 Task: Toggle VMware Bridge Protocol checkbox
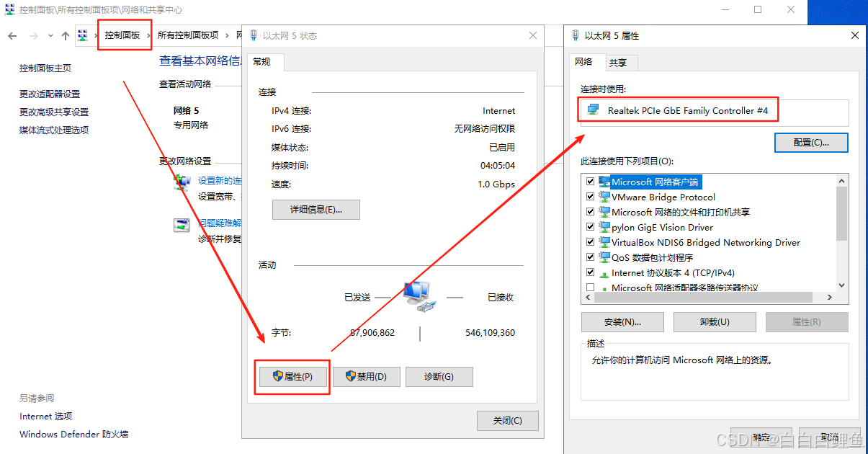pyautogui.click(x=591, y=197)
